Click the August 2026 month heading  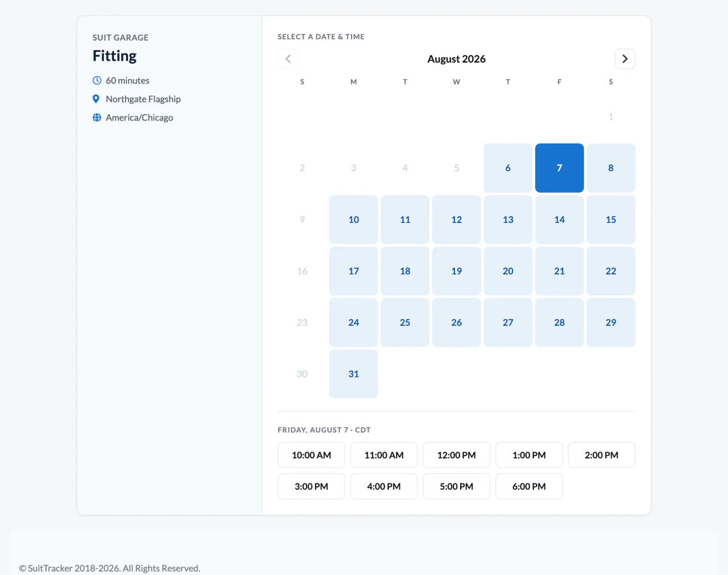pyautogui.click(x=457, y=59)
